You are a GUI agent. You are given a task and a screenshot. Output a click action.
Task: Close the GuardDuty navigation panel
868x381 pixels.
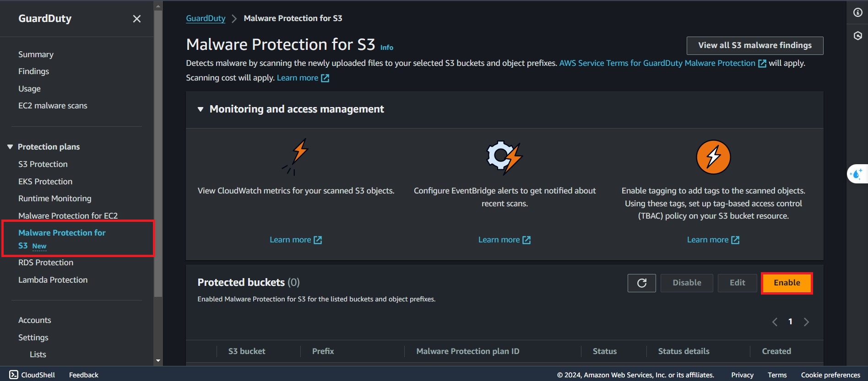136,19
